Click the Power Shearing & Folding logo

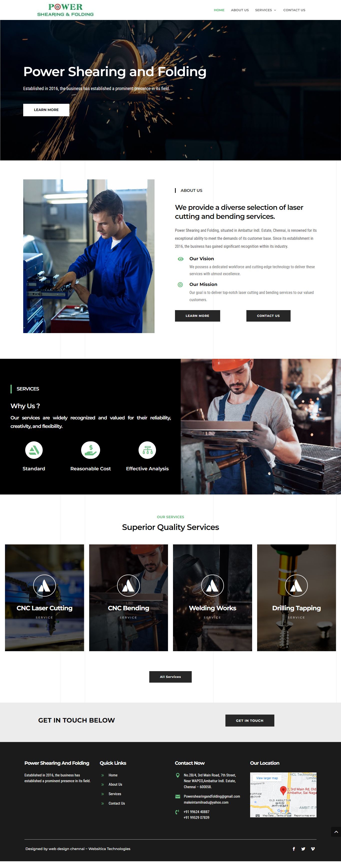[x=65, y=10]
